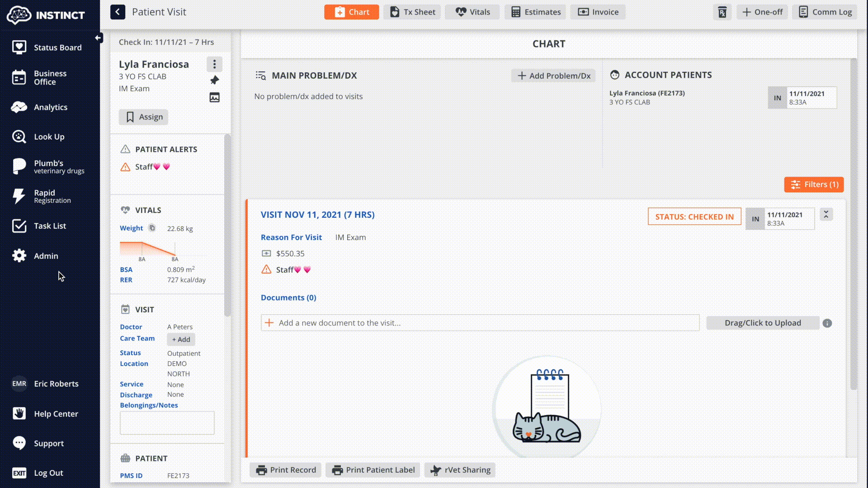Viewport: 868px width, 488px height.
Task: Click the prescription trash icon in the top bar
Action: (722, 12)
